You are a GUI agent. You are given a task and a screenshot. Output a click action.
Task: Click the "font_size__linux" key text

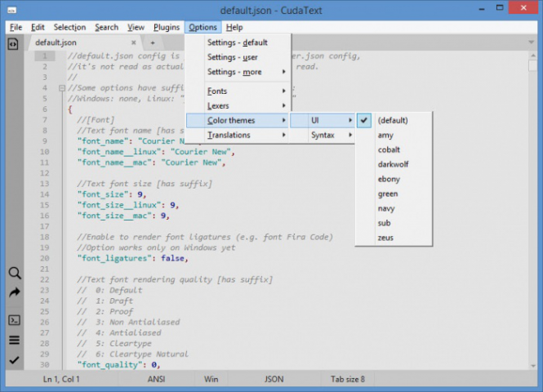point(119,205)
